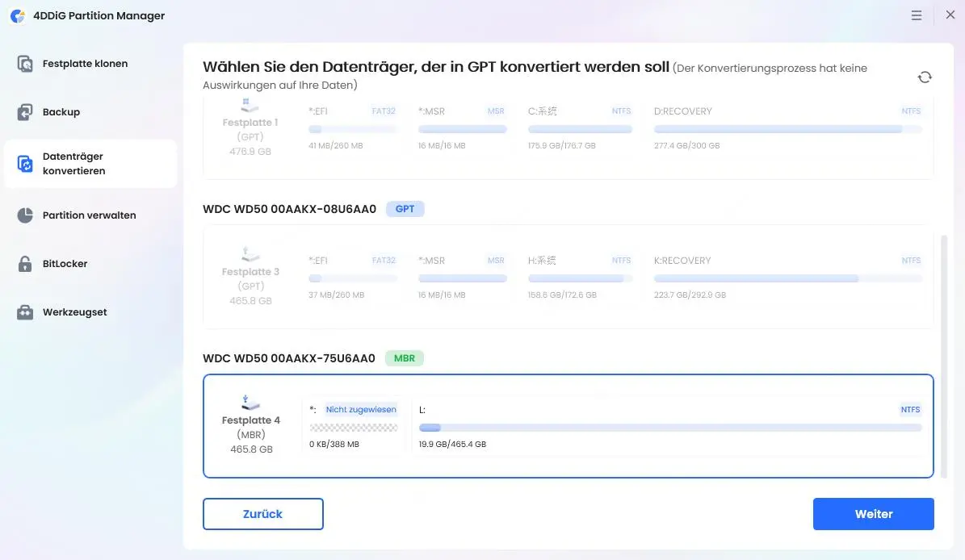Click the Partition verwalten pie icon

24,215
